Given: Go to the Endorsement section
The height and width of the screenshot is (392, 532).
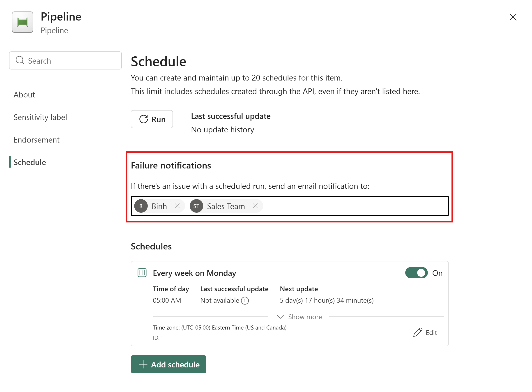Looking at the screenshot, I should click(36, 140).
